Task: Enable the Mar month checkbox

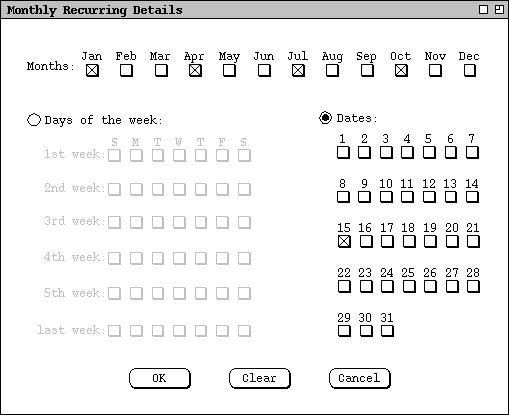Action: (x=161, y=71)
